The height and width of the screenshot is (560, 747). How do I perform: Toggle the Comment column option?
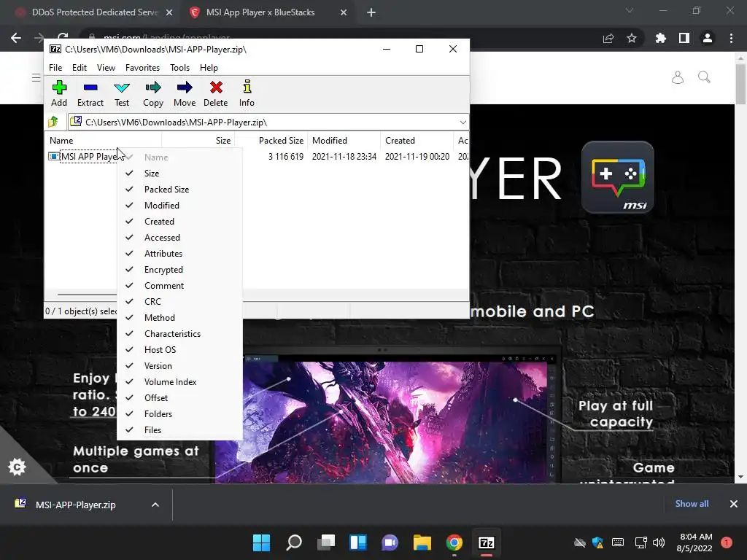pyautogui.click(x=179, y=286)
